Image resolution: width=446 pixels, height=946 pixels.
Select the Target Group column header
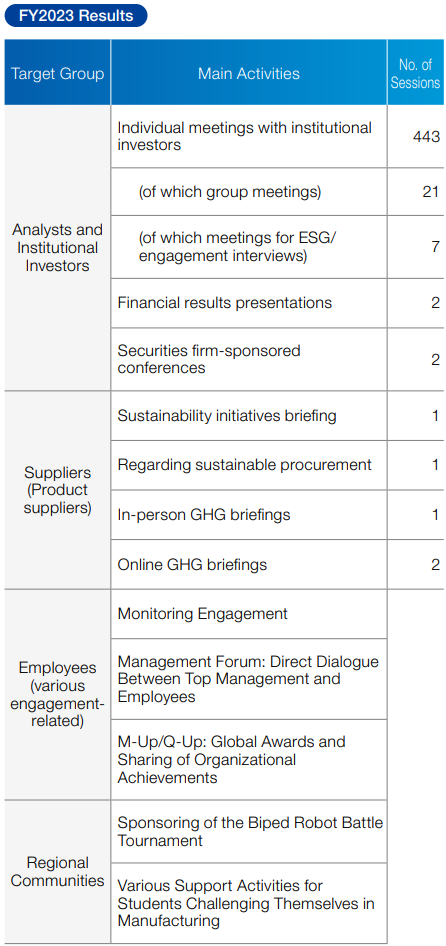click(57, 73)
